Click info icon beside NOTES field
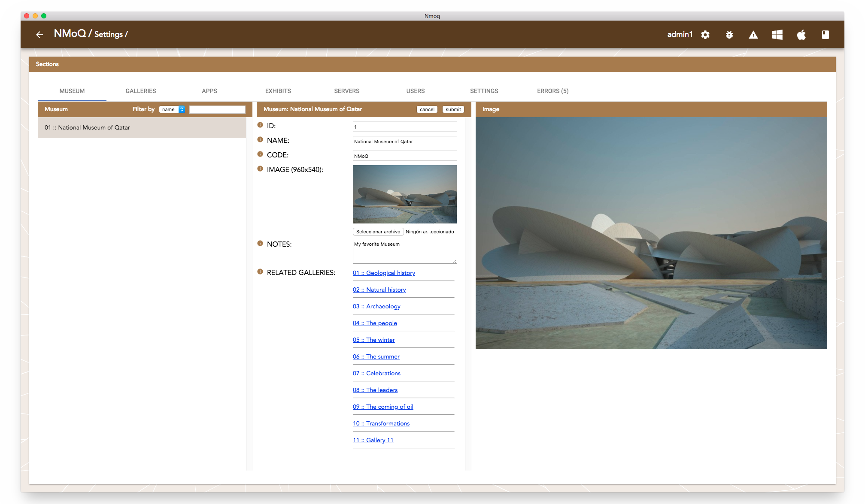Viewport: 865px width, 504px height. click(x=260, y=243)
